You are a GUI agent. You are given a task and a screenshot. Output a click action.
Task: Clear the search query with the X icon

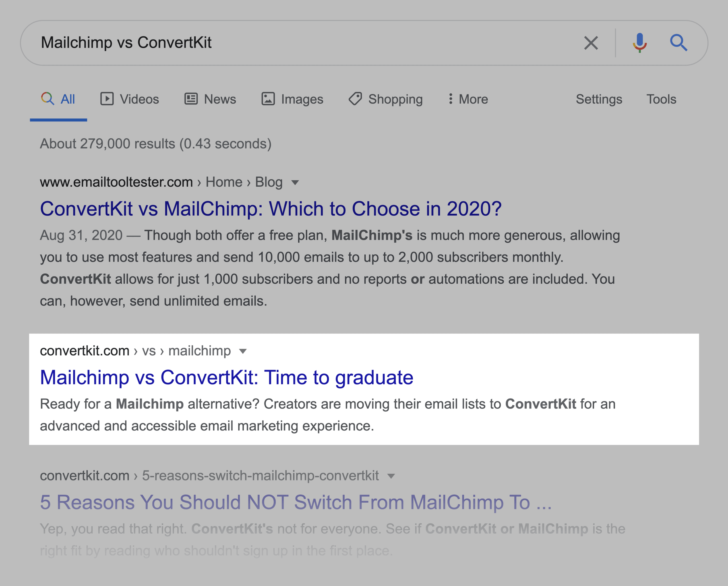coord(591,43)
